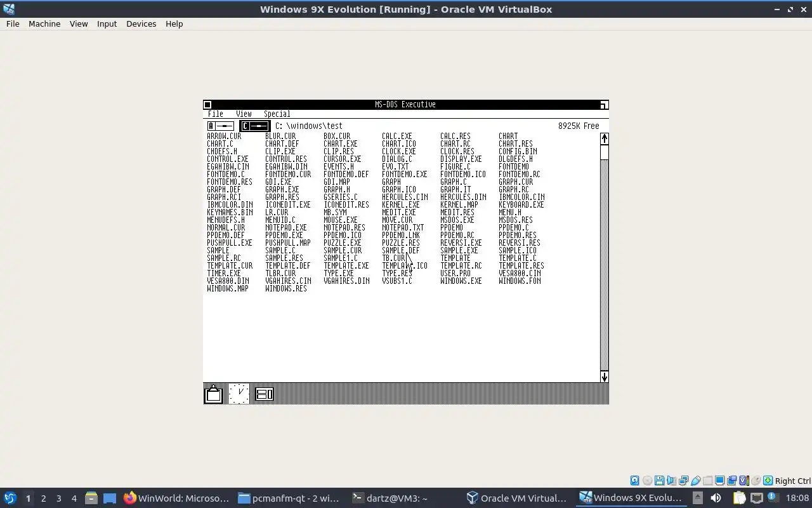Restore the minimized Clock icon
The width and height of the screenshot is (812, 508).
[239, 394]
